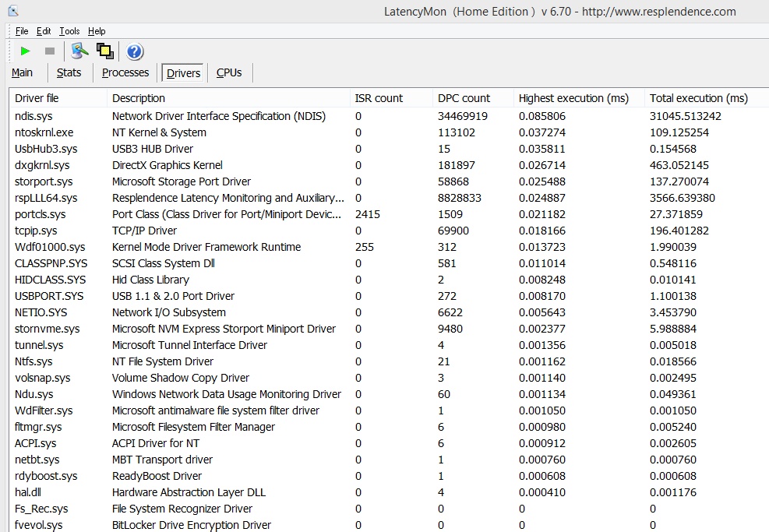Open the File menu

[x=22, y=31]
